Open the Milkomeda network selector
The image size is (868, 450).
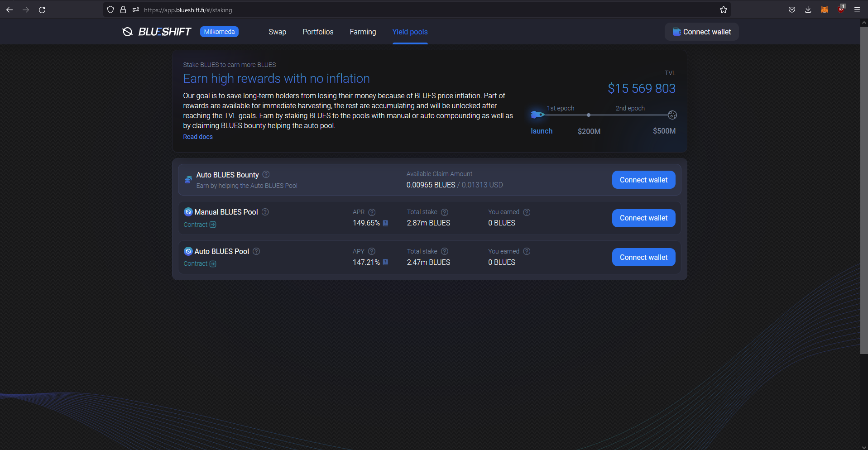point(219,32)
